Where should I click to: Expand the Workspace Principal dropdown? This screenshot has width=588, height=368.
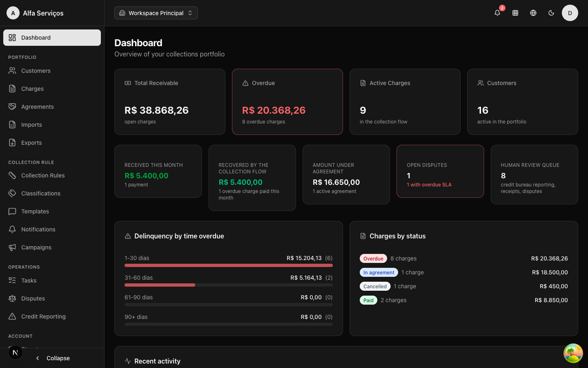point(156,13)
